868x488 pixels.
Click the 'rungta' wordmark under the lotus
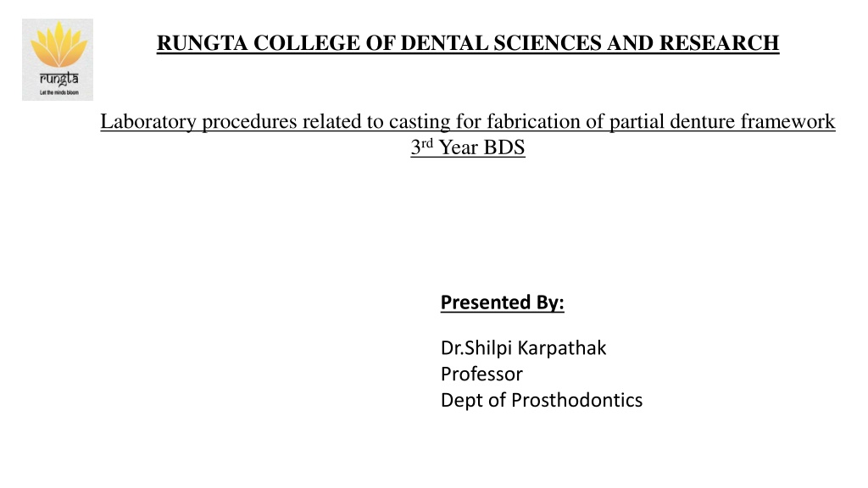[x=58, y=79]
